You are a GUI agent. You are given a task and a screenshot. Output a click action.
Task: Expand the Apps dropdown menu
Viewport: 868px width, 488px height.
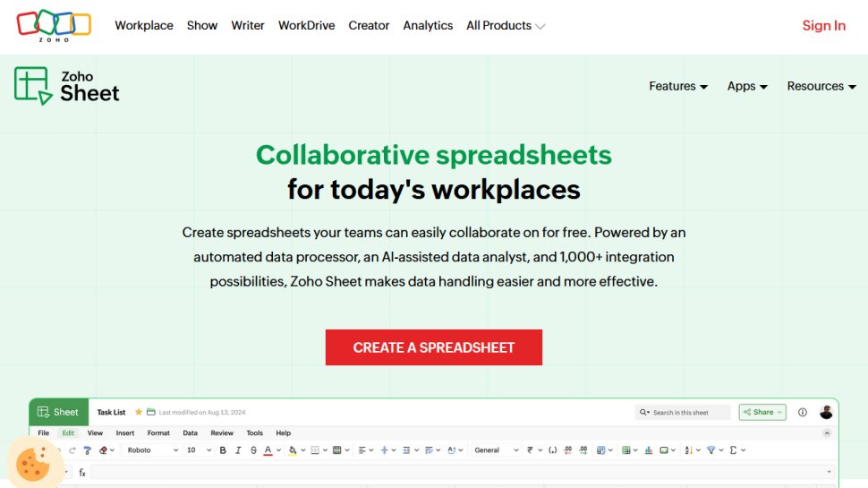pyautogui.click(x=747, y=87)
